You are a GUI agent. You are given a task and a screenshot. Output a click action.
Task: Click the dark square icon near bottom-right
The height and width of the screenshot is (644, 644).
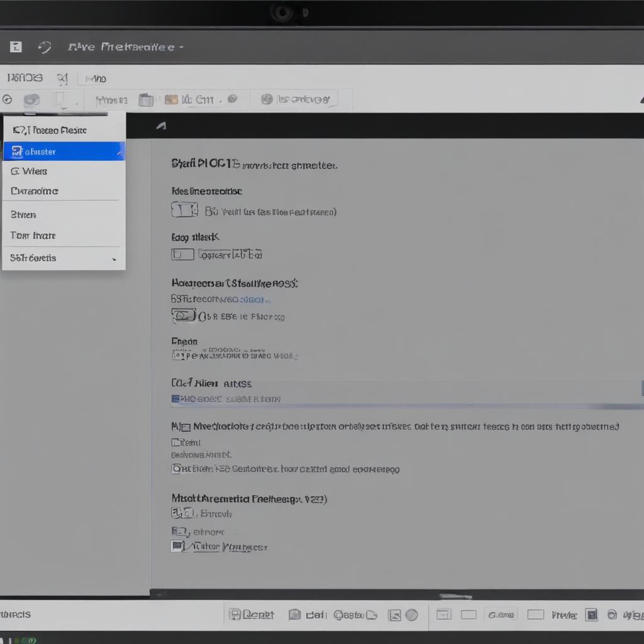[591, 614]
